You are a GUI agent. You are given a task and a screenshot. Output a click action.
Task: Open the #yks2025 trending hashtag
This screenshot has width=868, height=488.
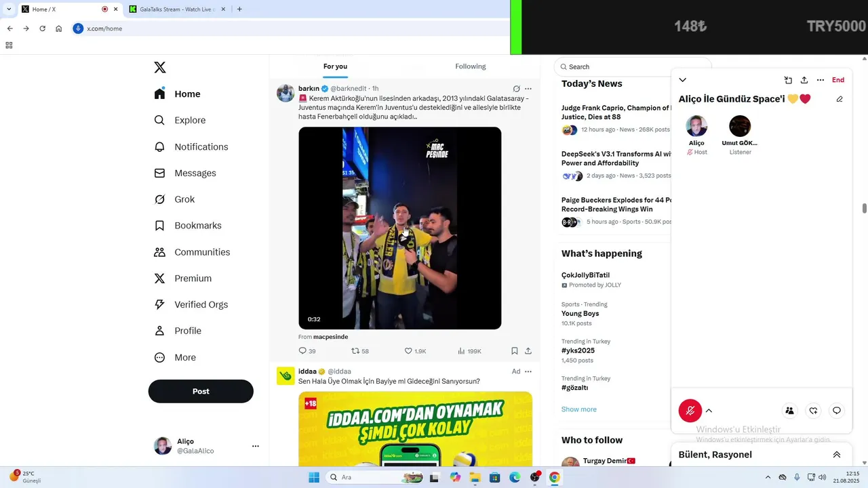coord(578,350)
